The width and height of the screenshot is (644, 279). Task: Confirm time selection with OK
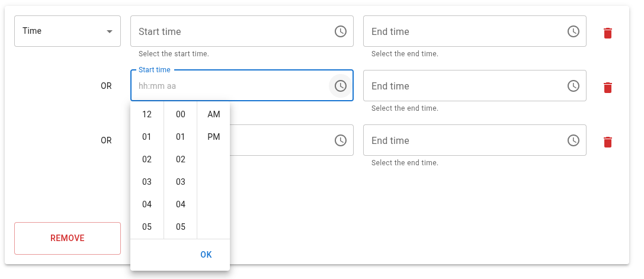[206, 255]
